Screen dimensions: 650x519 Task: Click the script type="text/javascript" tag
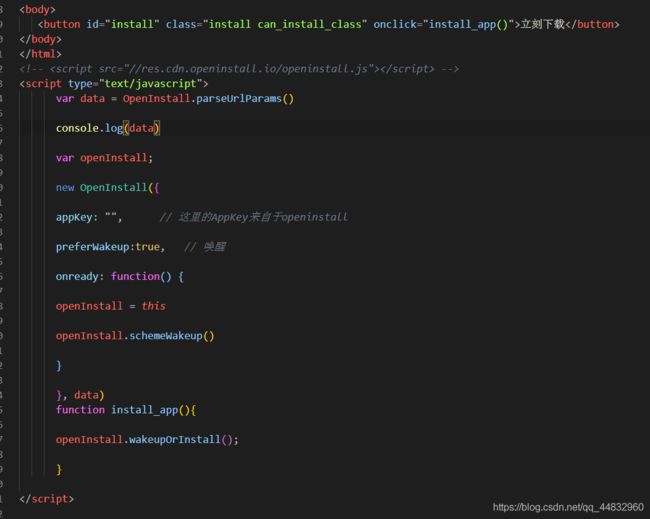[114, 84]
